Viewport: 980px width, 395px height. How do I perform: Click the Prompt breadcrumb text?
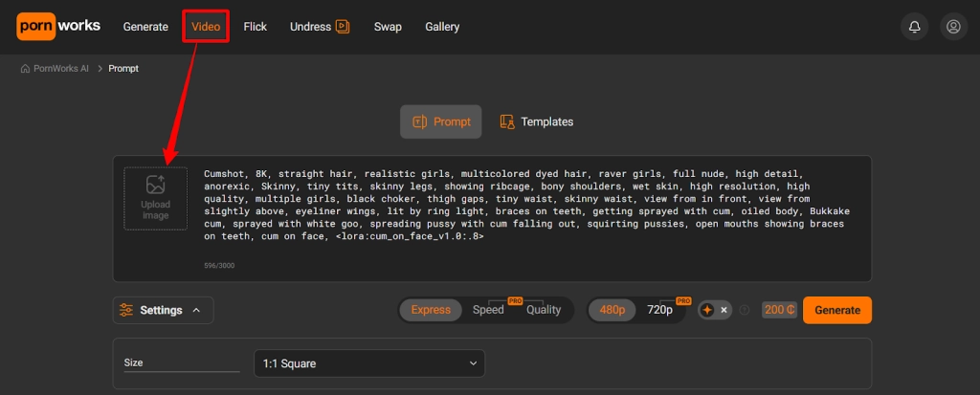click(123, 69)
